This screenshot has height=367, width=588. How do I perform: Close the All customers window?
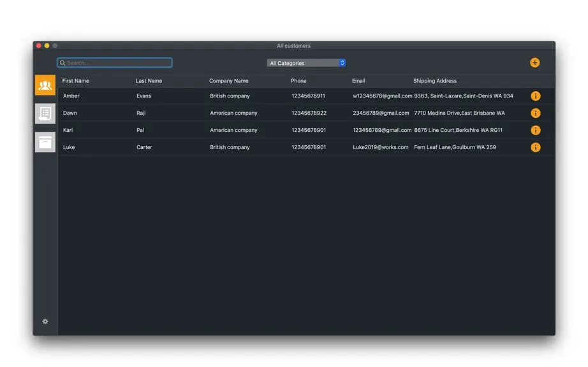click(39, 46)
